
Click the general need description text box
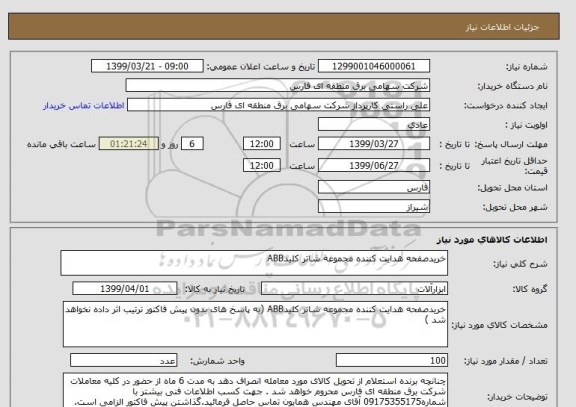pyautogui.click(x=254, y=263)
